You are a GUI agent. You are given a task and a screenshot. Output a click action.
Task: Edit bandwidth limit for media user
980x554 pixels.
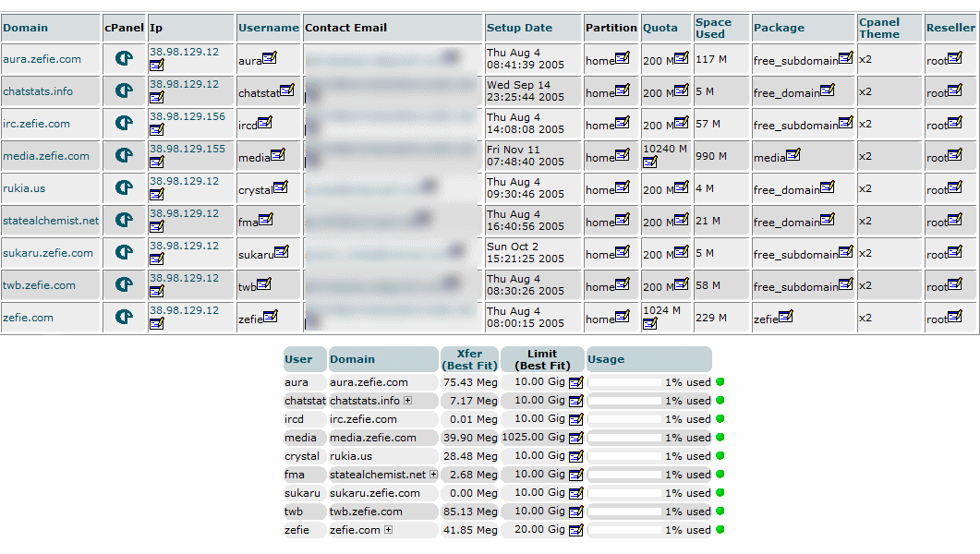pos(575,438)
